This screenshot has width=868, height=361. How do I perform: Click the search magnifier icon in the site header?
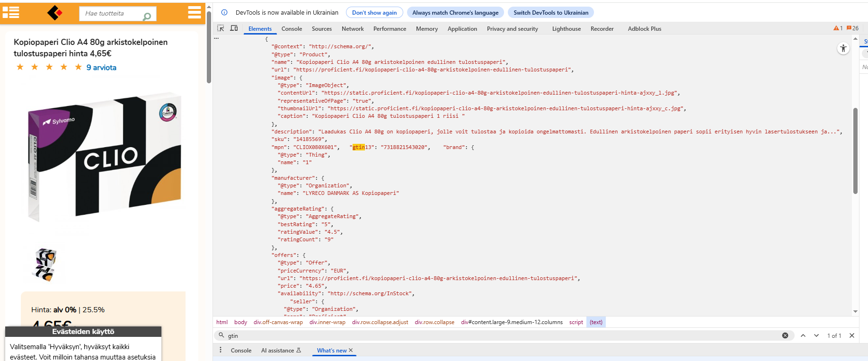click(x=147, y=17)
